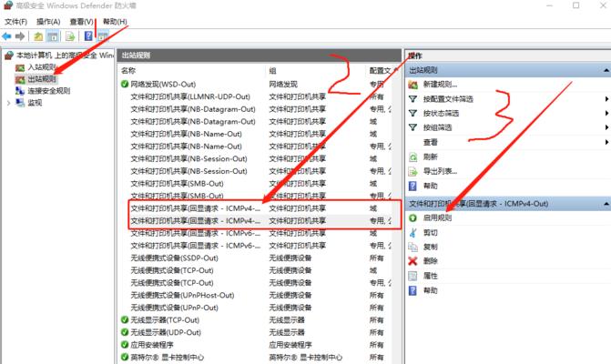The height and width of the screenshot is (364, 611).
Task: Select the 回显请求 ICMPv4 rule with 域 profile
Action: coord(195,208)
